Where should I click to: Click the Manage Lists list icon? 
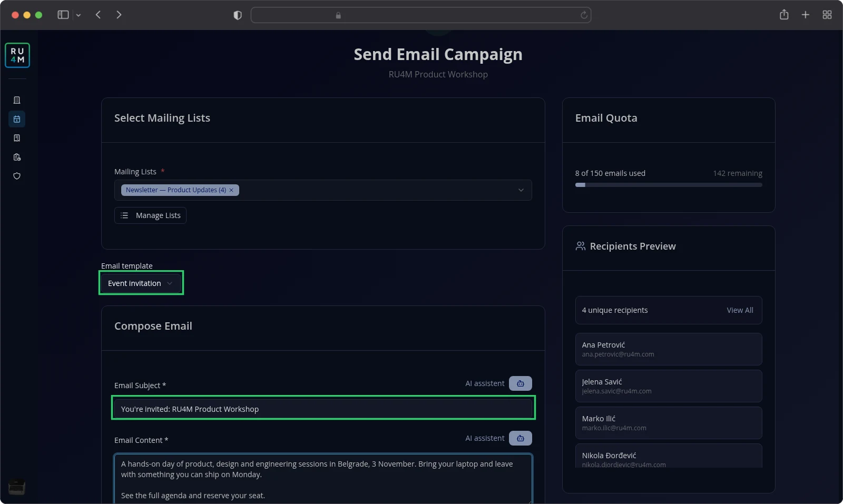coord(124,215)
